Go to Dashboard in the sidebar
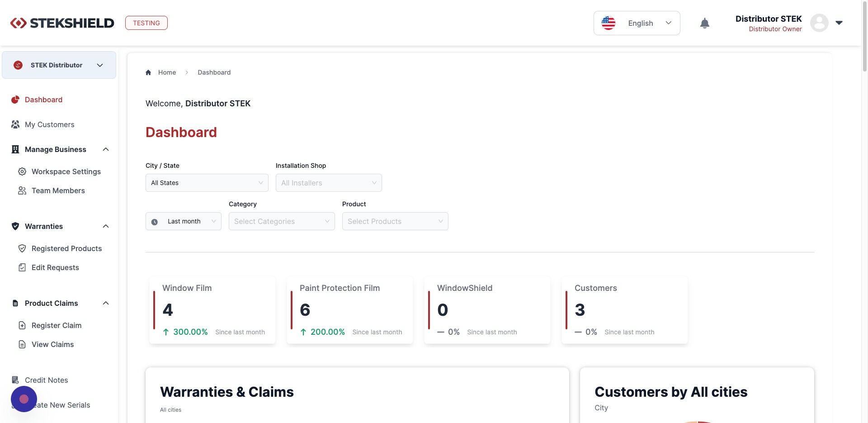The height and width of the screenshot is (423, 868). pos(43,100)
